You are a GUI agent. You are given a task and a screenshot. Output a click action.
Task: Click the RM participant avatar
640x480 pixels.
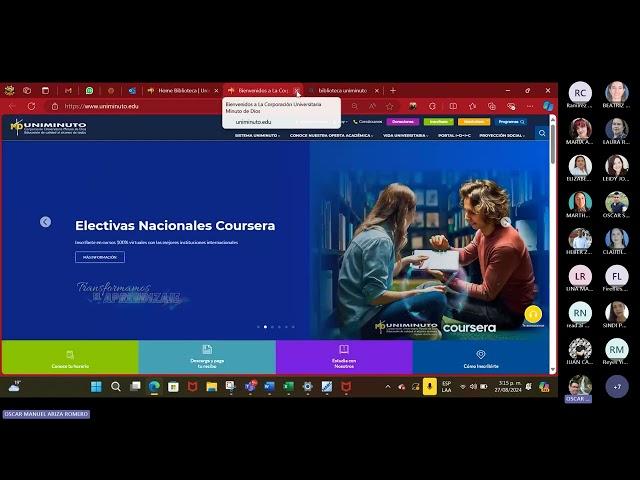617,350
